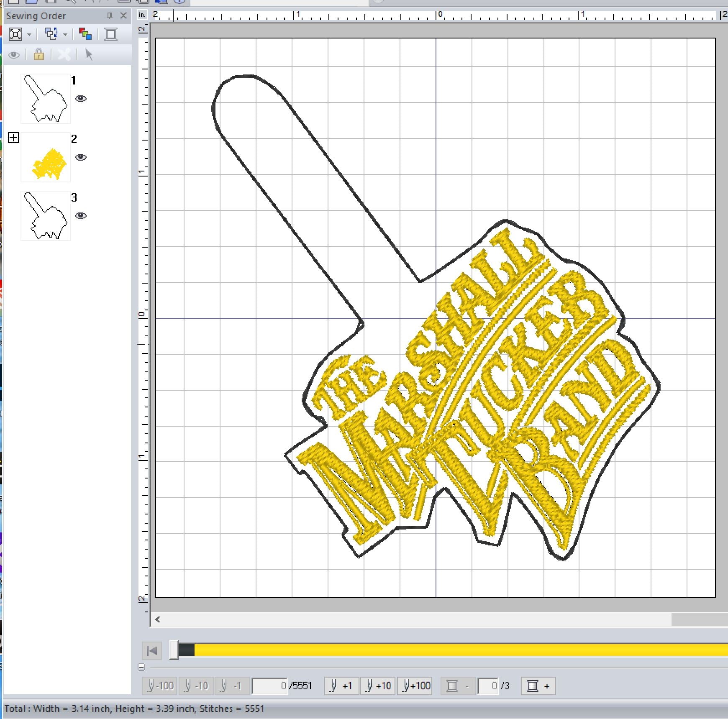Click the padlock lock icon

point(39,55)
